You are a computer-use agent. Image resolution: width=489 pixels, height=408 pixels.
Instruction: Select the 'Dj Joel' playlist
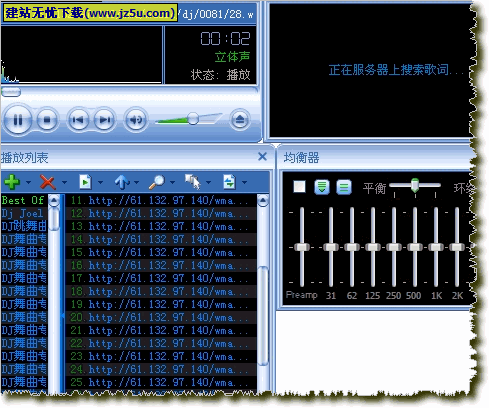tap(24, 213)
